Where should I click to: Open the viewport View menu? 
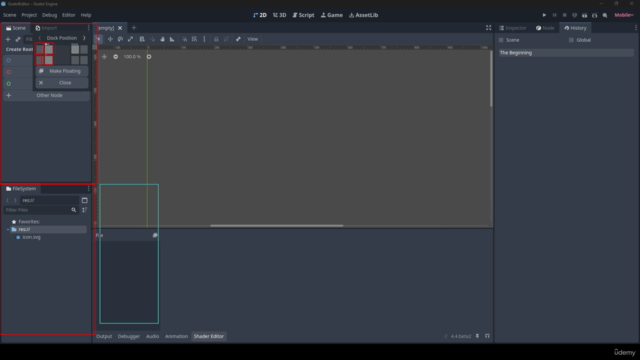[253, 39]
